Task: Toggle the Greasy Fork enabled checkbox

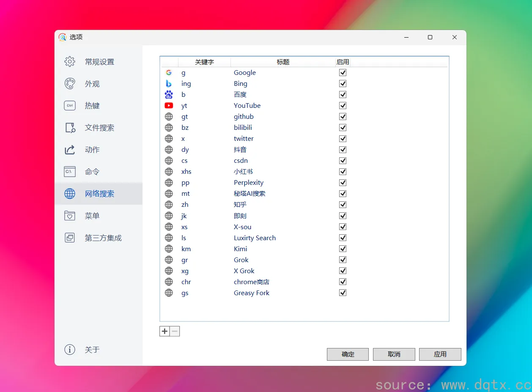Action: pyautogui.click(x=343, y=293)
